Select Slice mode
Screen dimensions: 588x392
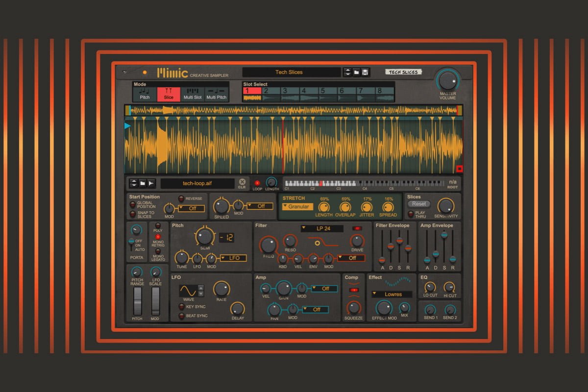pos(169,94)
